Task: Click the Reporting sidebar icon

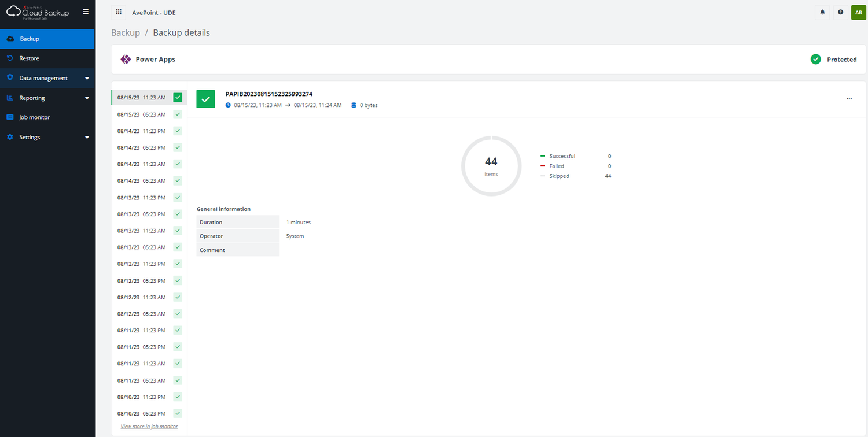Action: (x=10, y=98)
